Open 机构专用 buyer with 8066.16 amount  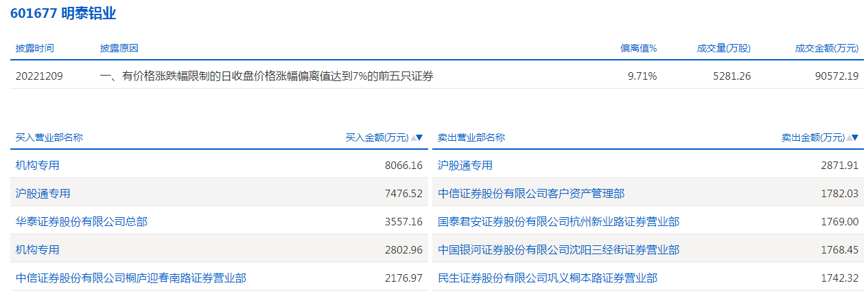[x=38, y=165]
